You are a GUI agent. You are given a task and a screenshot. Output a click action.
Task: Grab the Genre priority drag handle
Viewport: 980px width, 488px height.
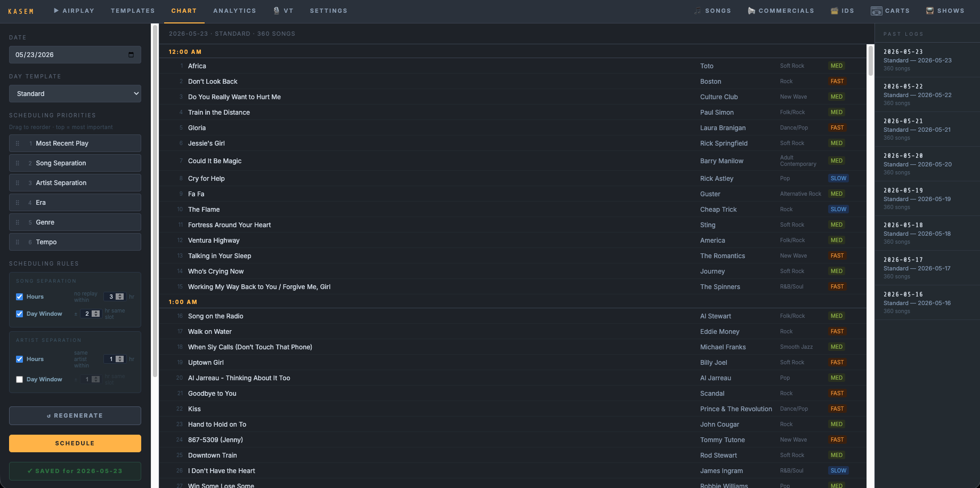[18, 222]
